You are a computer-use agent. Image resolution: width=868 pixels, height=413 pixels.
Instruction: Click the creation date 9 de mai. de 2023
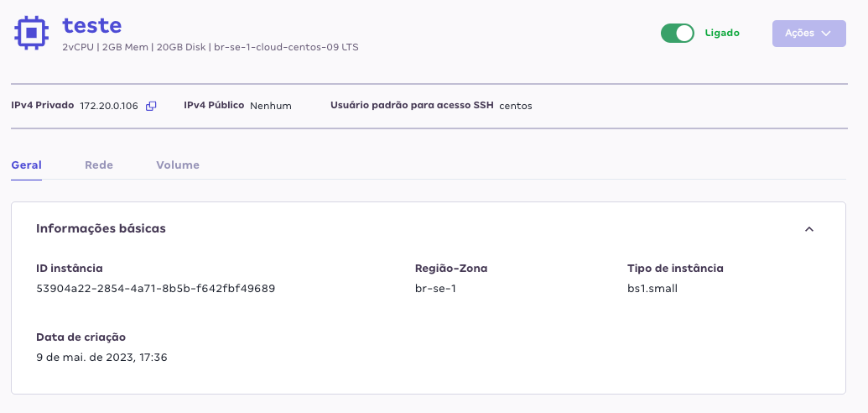coord(101,358)
